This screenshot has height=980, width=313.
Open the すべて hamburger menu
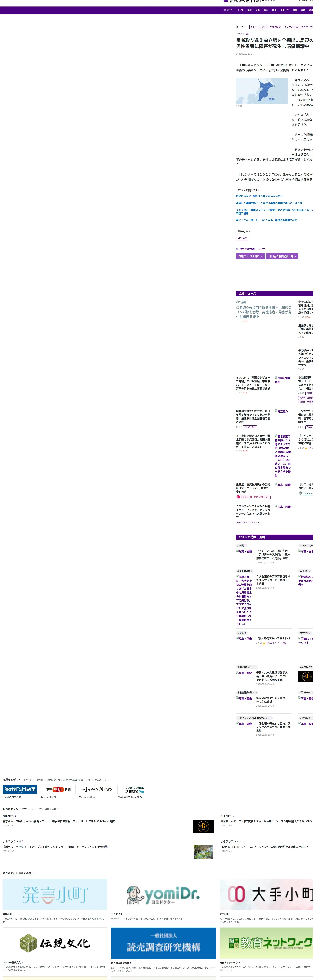228,10
